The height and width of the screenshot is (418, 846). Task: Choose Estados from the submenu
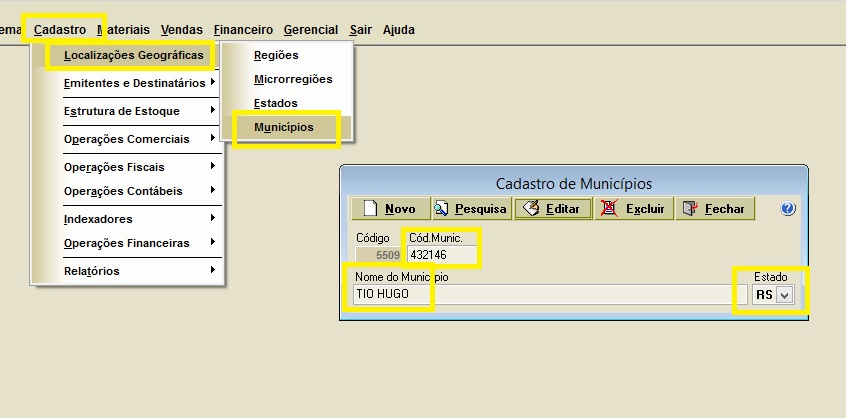click(286, 103)
